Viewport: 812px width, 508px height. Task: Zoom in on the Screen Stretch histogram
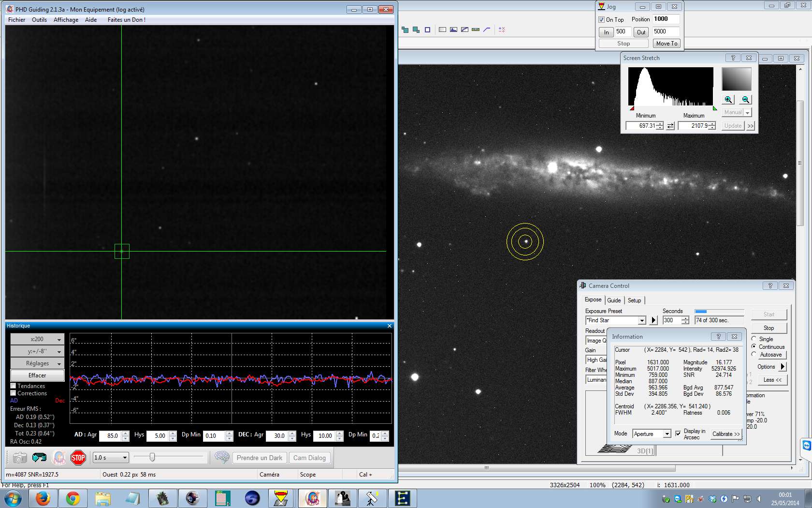pos(728,100)
